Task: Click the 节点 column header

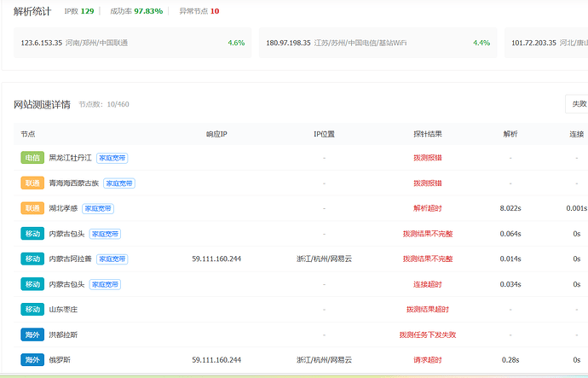Action: click(x=28, y=134)
